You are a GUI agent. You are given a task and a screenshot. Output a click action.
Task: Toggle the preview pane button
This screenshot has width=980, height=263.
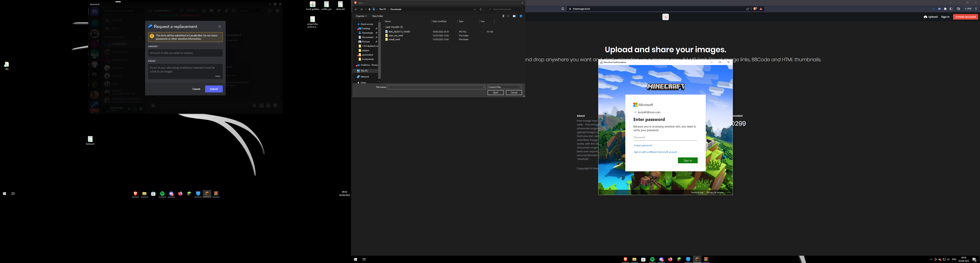tap(514, 16)
